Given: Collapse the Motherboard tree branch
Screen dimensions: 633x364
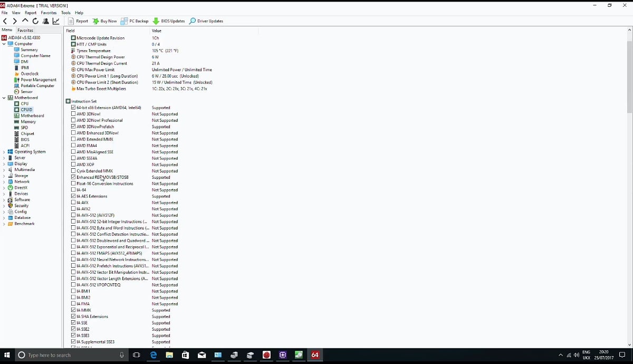Looking at the screenshot, I should click(4, 97).
